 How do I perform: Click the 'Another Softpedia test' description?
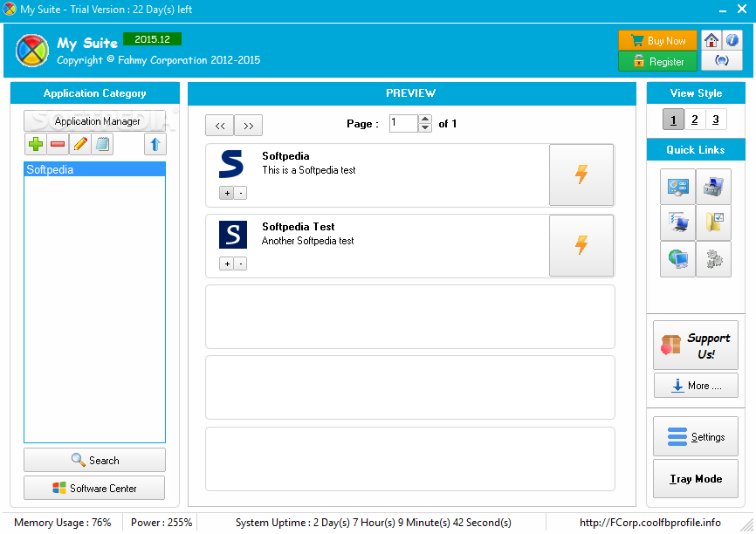pos(308,241)
